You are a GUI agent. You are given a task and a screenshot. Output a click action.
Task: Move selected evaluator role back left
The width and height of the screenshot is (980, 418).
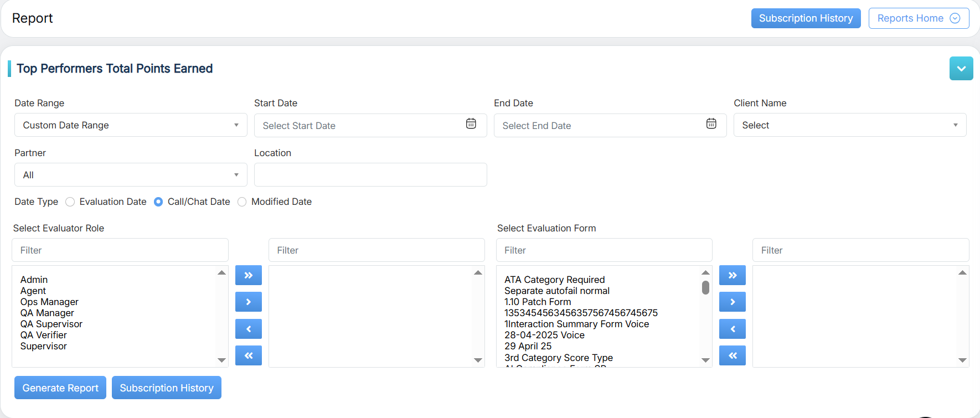point(249,329)
